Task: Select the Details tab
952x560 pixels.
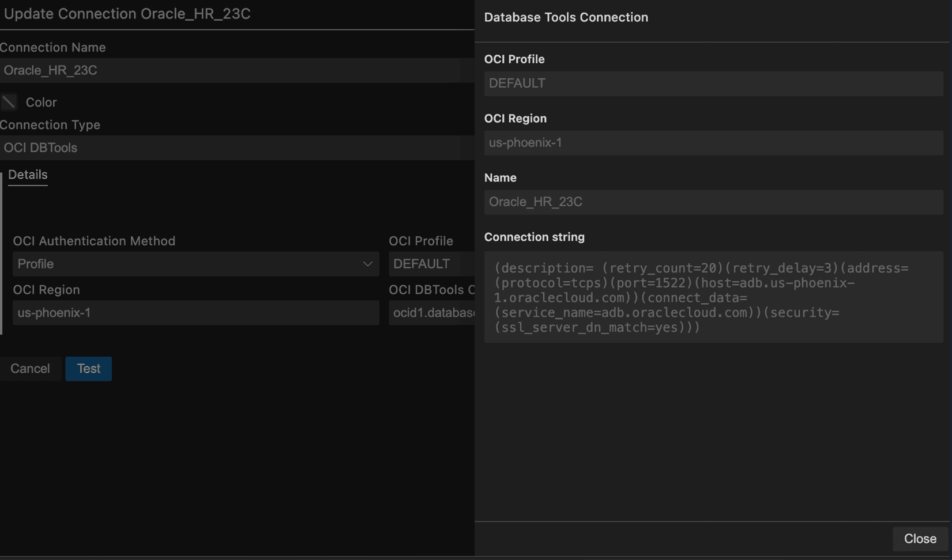Action: click(28, 175)
